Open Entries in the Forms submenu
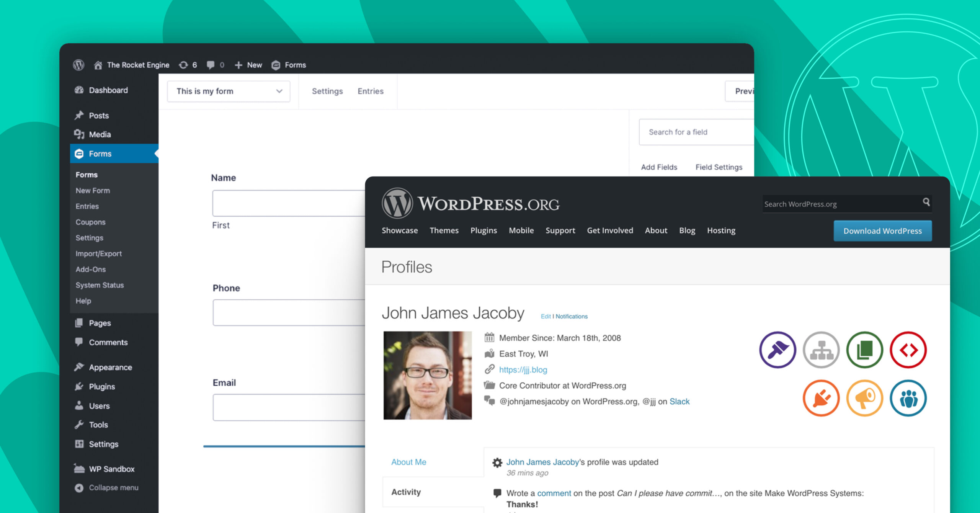This screenshot has width=980, height=513. click(87, 206)
